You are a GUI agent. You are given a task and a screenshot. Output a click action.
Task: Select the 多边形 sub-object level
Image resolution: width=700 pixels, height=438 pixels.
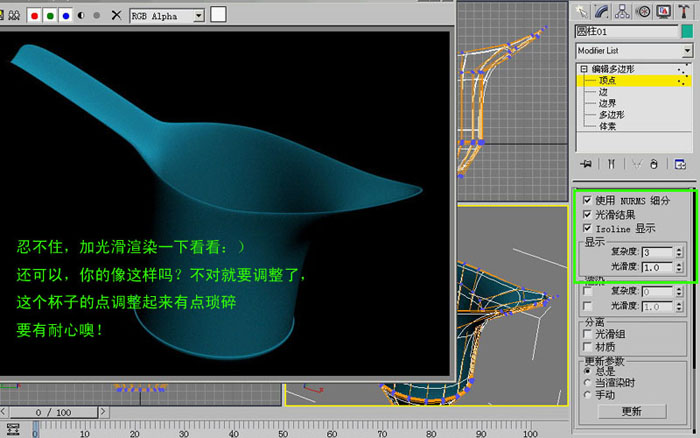611,115
